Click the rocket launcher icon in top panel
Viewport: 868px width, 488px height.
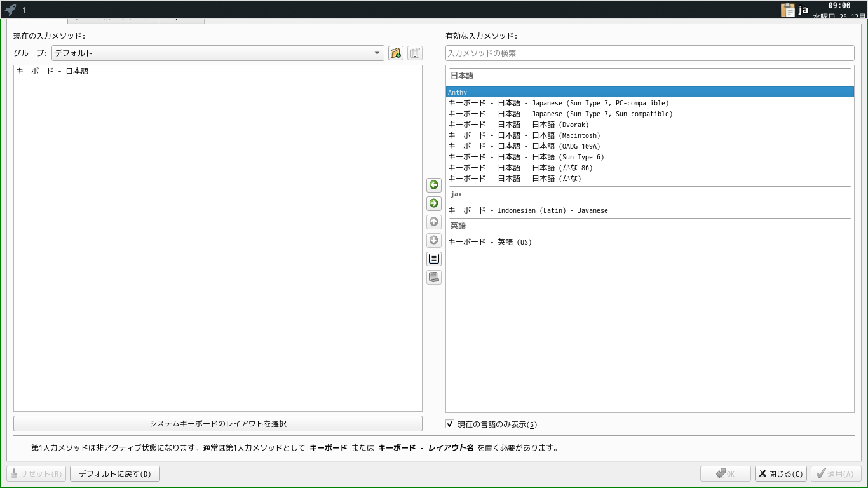(x=10, y=10)
